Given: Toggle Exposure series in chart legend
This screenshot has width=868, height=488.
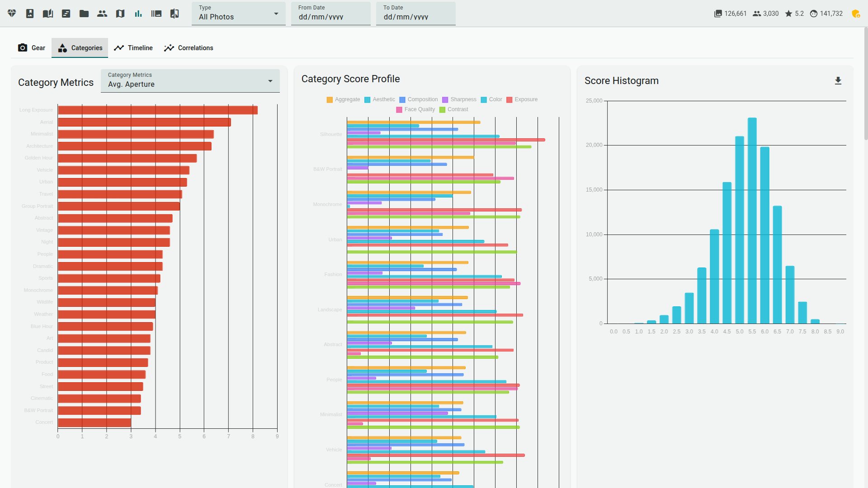Looking at the screenshot, I should coord(522,99).
